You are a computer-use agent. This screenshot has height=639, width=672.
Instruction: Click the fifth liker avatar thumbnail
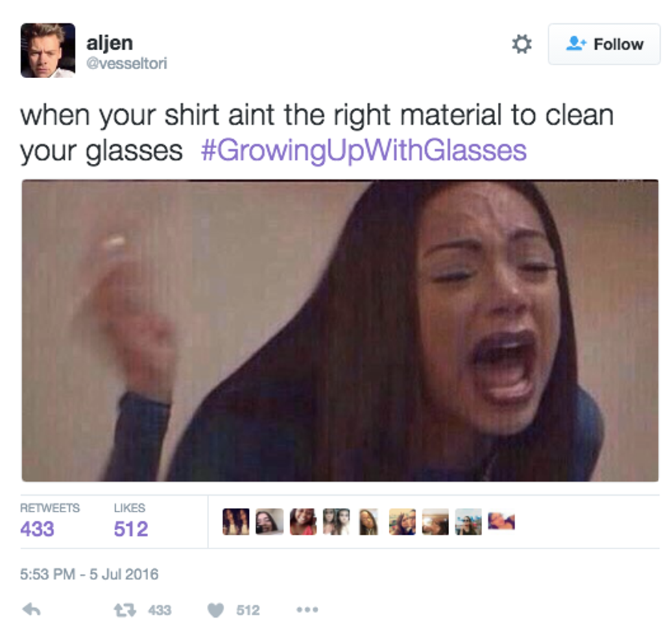pyautogui.click(x=369, y=522)
